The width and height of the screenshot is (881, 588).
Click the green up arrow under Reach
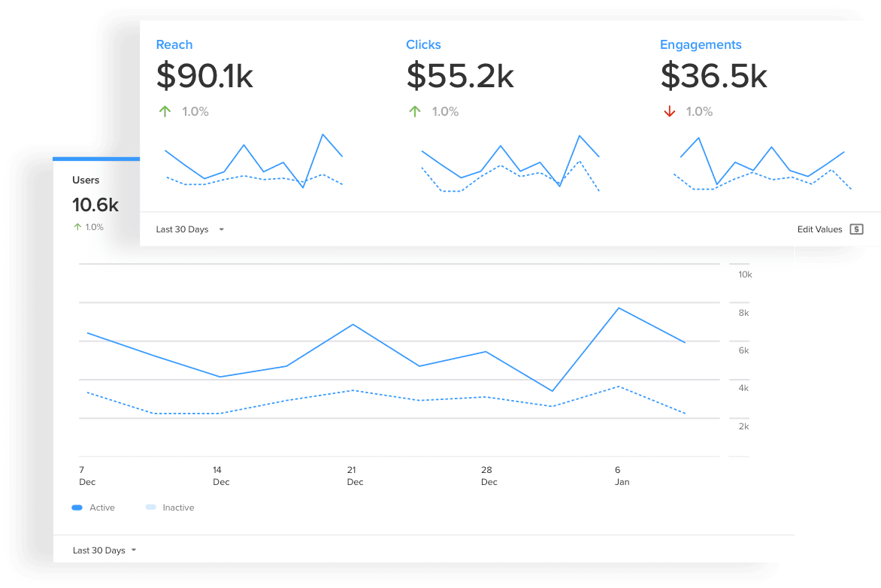[165, 111]
